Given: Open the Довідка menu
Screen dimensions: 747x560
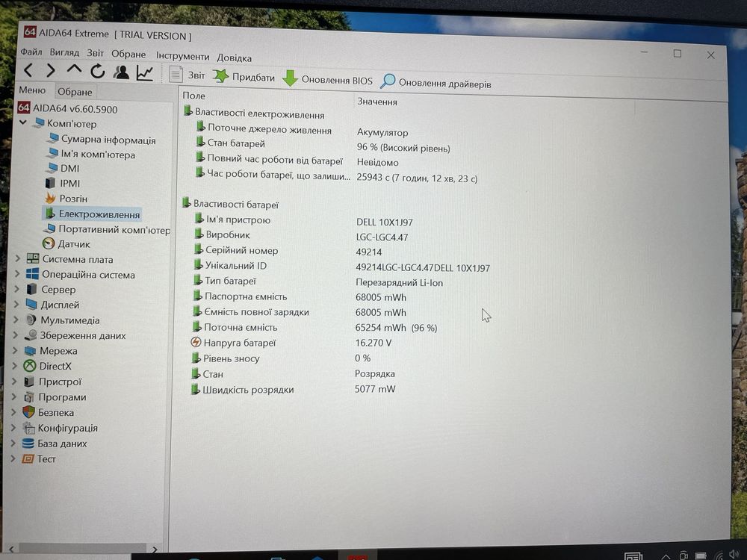Looking at the screenshot, I should click(234, 57).
